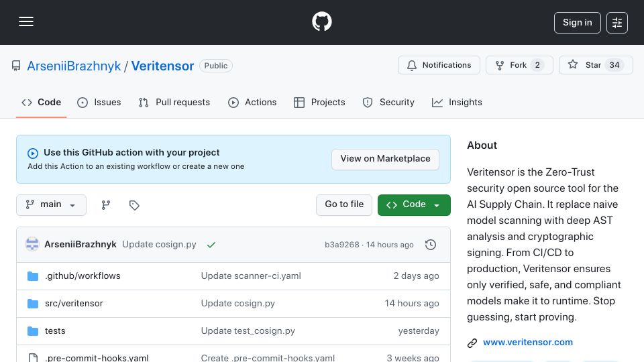The width and height of the screenshot is (644, 362).
Task: Open the src/veritensor folder
Action: [x=74, y=303]
